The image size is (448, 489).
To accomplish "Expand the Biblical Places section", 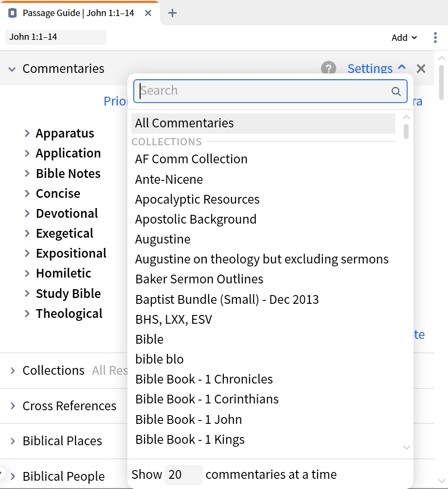I will tap(13, 441).
